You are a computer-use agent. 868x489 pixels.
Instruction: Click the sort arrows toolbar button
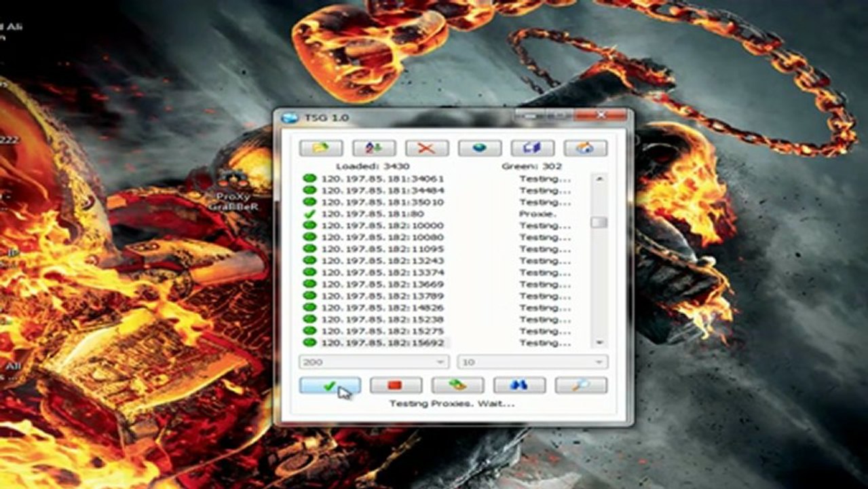tap(374, 148)
